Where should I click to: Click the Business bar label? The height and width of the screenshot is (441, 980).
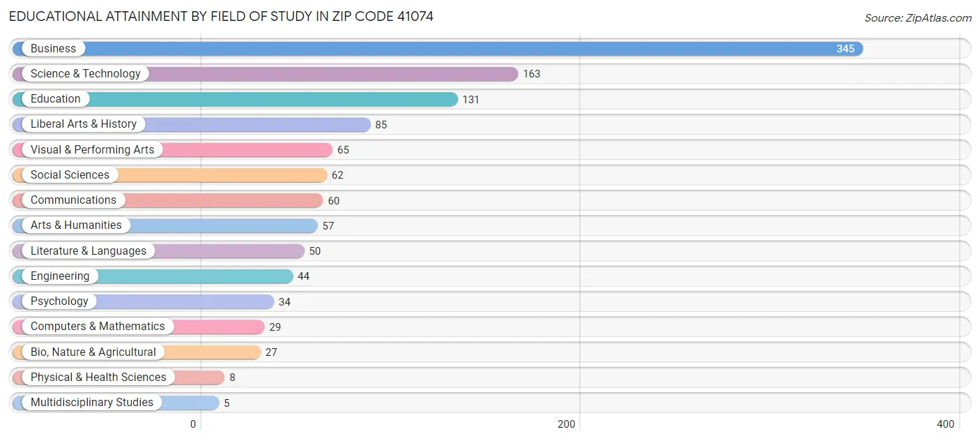53,49
